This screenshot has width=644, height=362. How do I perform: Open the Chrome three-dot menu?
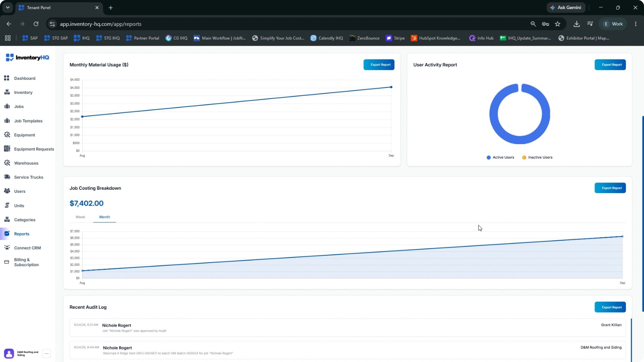pos(636,24)
